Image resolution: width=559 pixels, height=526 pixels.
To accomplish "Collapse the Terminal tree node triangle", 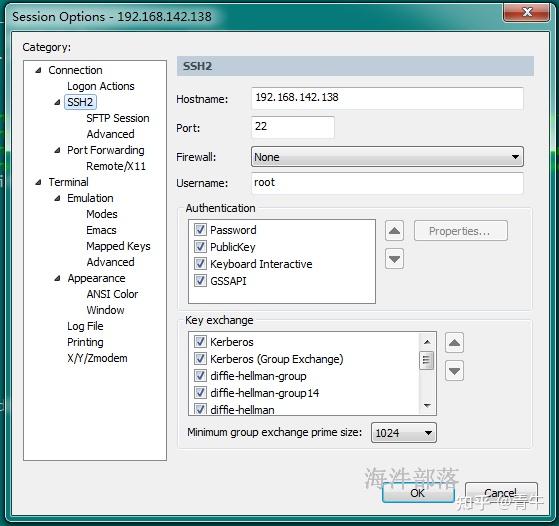I will (39, 182).
